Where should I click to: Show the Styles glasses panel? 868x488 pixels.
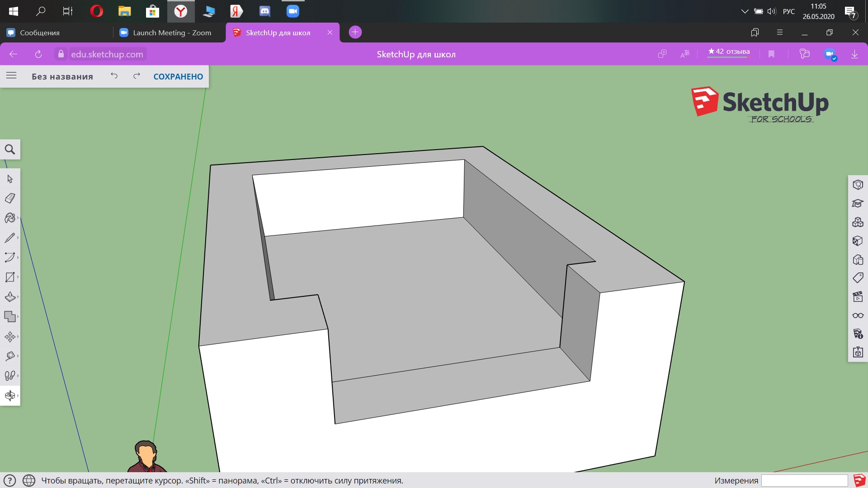coord(858,315)
